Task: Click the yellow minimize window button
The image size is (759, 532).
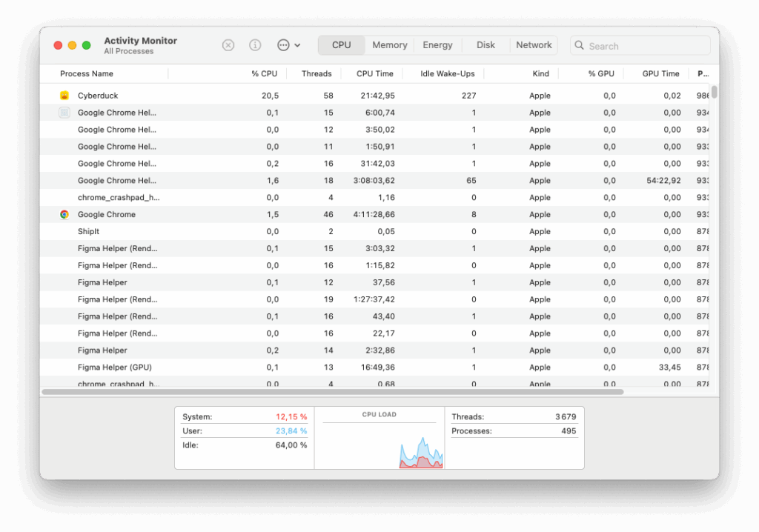Action: tap(72, 45)
